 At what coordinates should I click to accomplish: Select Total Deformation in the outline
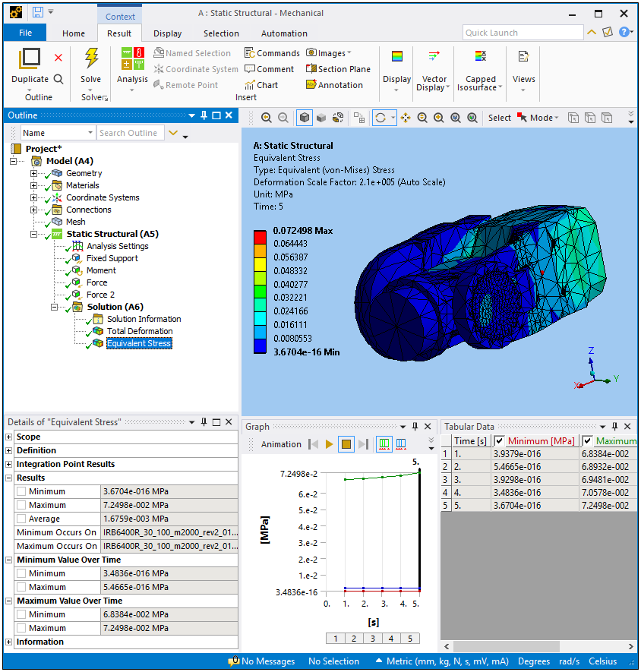(x=139, y=331)
